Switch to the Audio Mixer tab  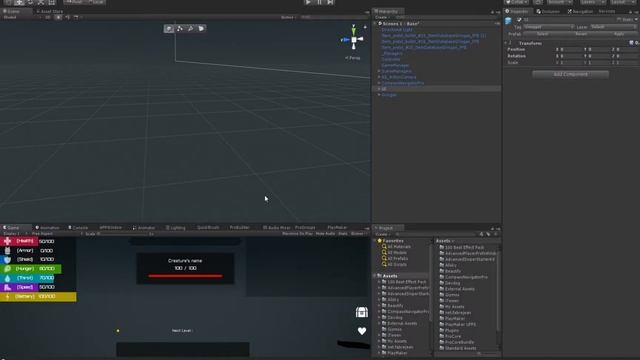276,228
